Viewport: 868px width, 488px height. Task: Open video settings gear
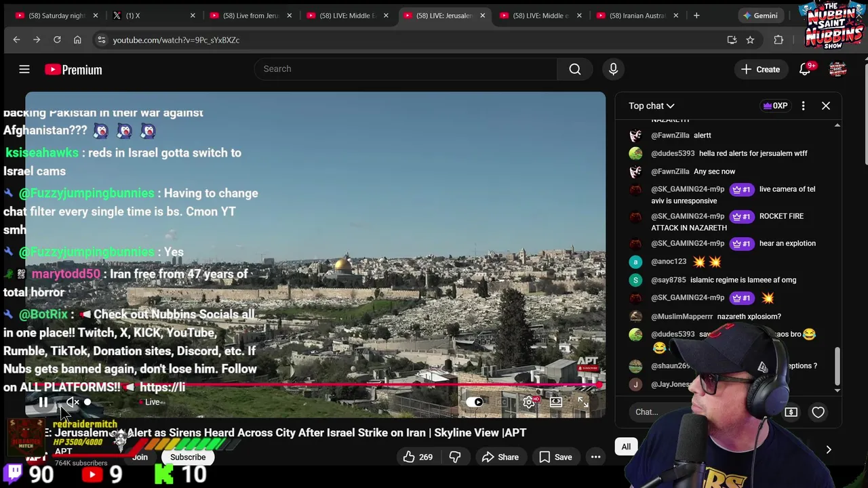click(x=529, y=403)
